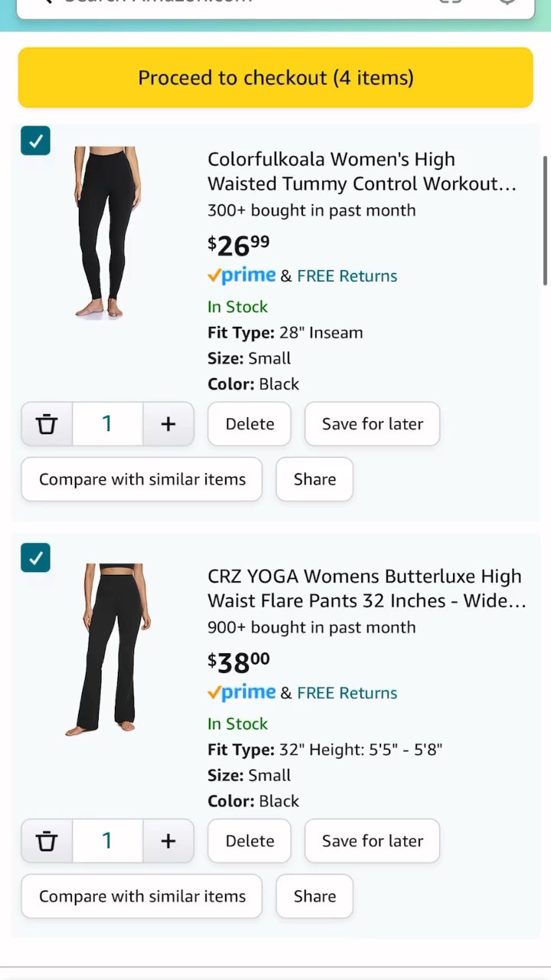Uncheck the CRZ YOGA item selection checkbox
Screen dimensions: 551x980
(35, 558)
